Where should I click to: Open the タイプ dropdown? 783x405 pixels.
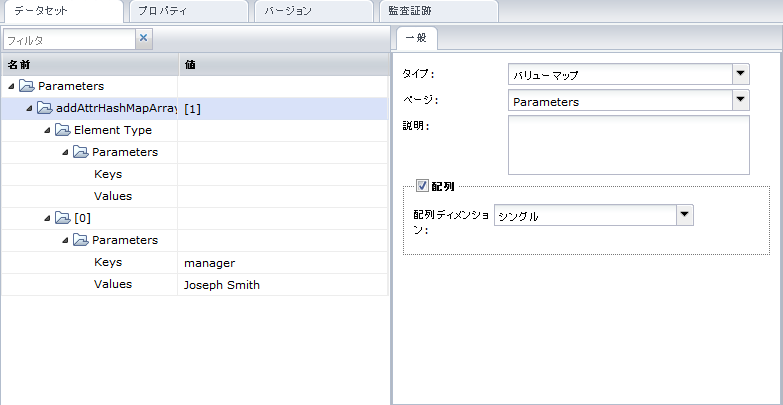coord(740,74)
